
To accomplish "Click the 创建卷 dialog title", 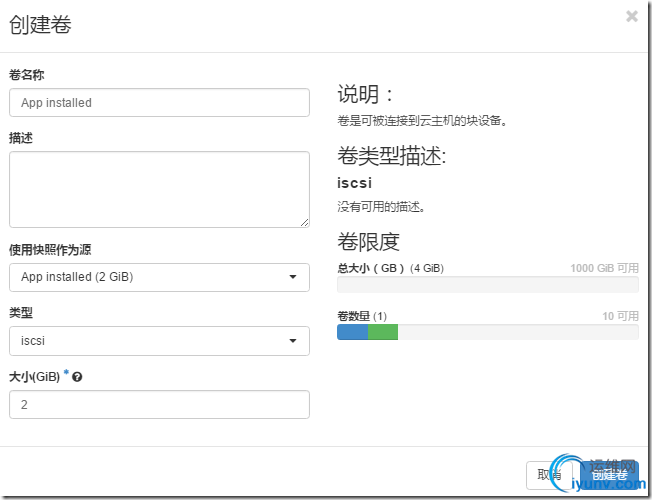I will (40, 25).
